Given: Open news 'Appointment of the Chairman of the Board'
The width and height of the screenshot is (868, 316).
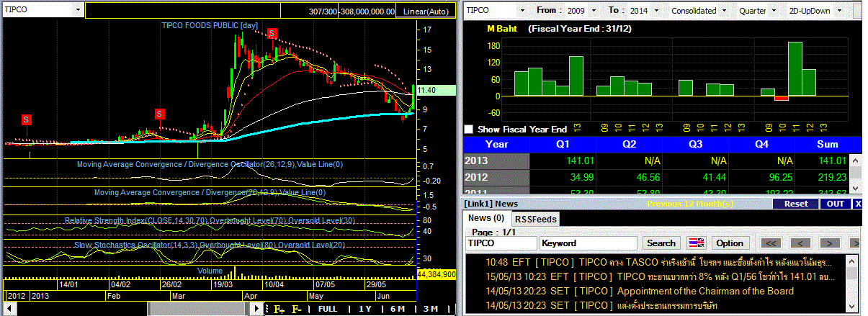Looking at the screenshot, I should (657, 291).
